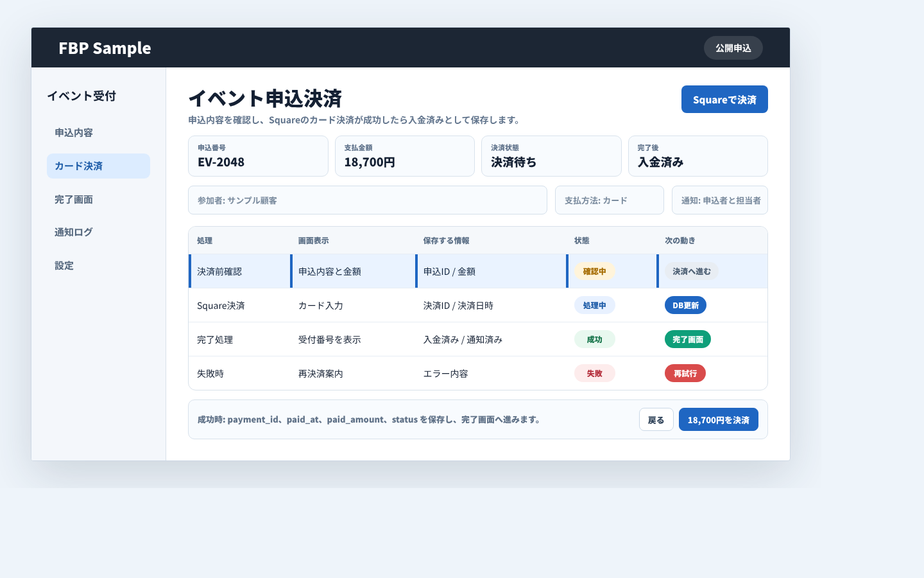Click the 申込ID / 金額 cell

tap(491, 271)
